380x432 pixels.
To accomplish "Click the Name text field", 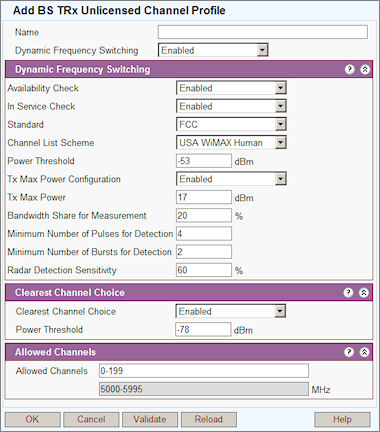I will coord(263,32).
